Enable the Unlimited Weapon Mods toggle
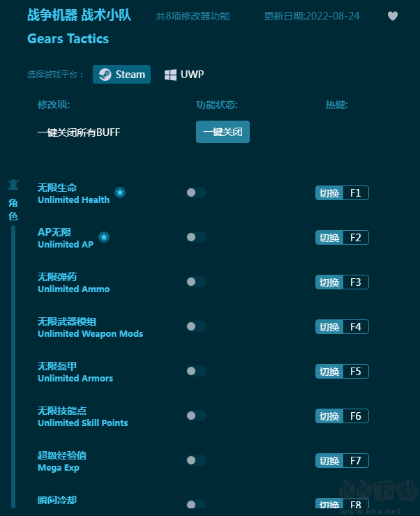The width and height of the screenshot is (420, 516). (x=196, y=326)
